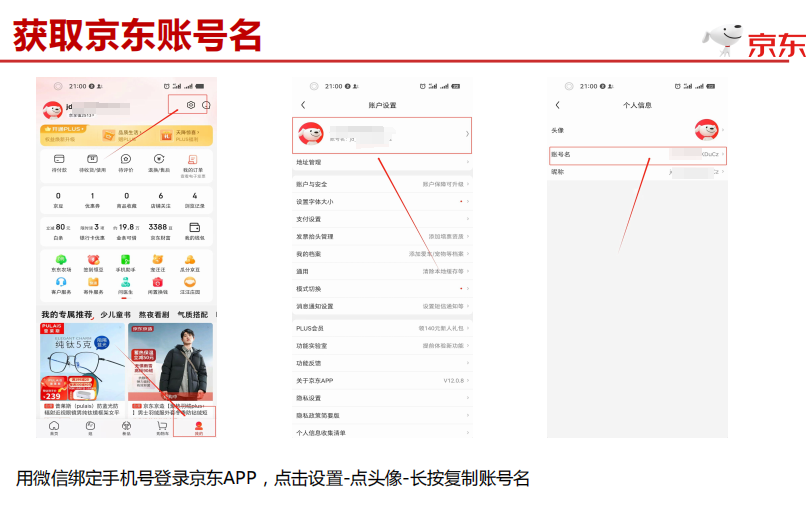Tap the 1 优惠券 count
Image resolution: width=812 pixels, height=507 pixels.
coord(93,200)
